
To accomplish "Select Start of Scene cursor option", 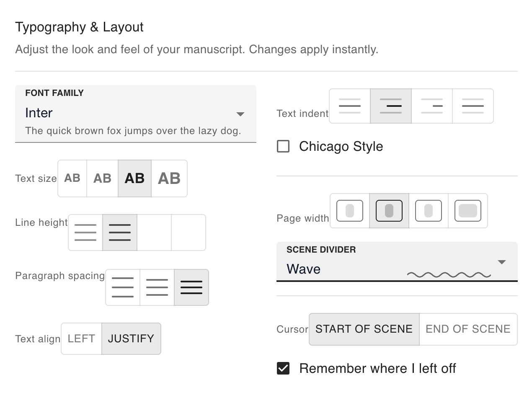I will 364,329.
